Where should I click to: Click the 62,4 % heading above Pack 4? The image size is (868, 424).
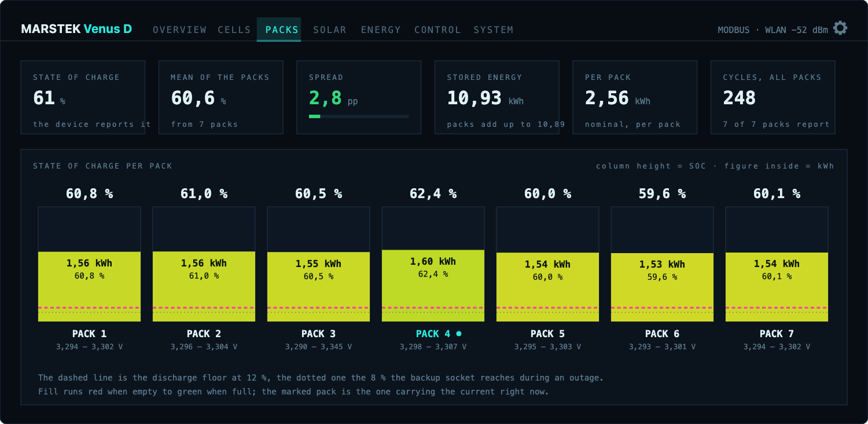[x=433, y=193]
